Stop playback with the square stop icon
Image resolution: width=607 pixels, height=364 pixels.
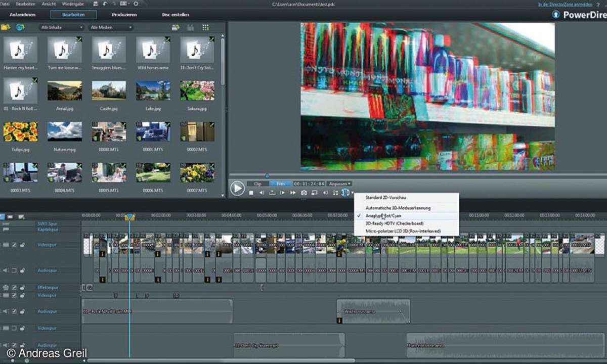tap(251, 193)
